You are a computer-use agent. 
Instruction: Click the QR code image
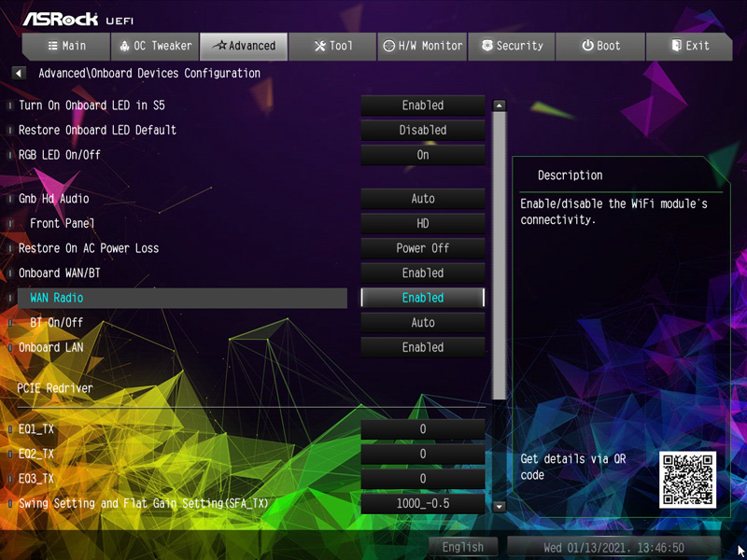pos(687,480)
